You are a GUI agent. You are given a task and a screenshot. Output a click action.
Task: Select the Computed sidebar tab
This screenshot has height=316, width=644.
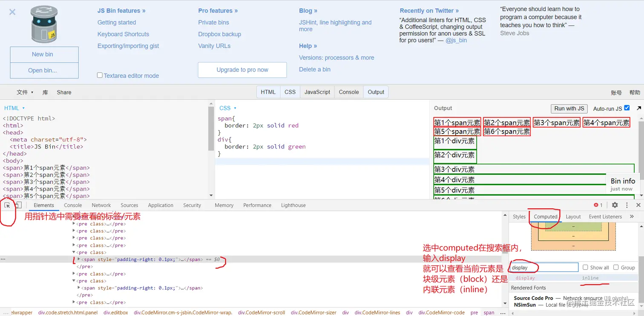click(546, 216)
